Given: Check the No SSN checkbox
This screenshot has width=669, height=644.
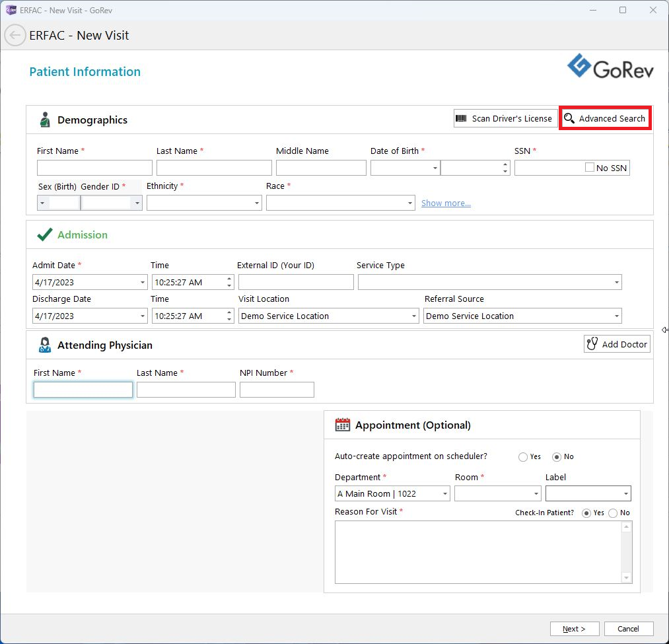Looking at the screenshot, I should (590, 167).
